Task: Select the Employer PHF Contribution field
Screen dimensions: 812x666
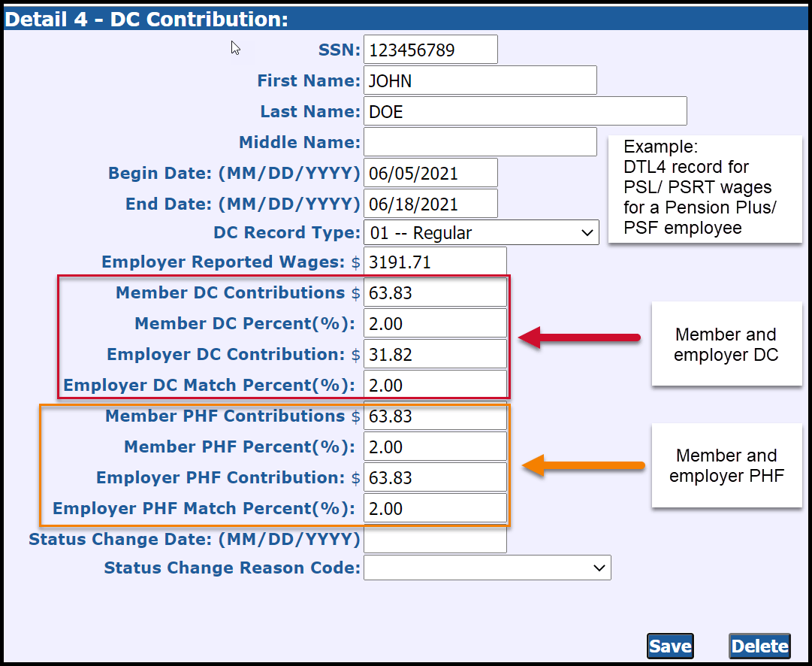Action: click(x=435, y=477)
